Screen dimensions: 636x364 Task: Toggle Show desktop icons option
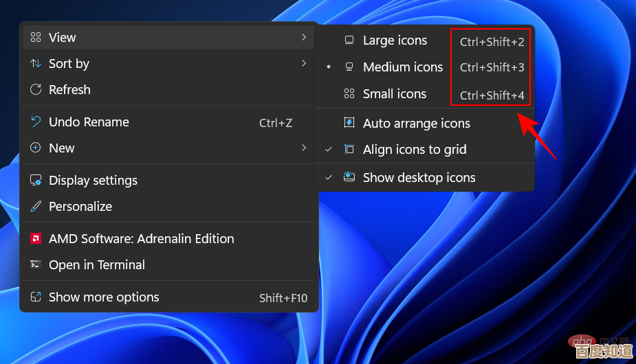coord(419,178)
